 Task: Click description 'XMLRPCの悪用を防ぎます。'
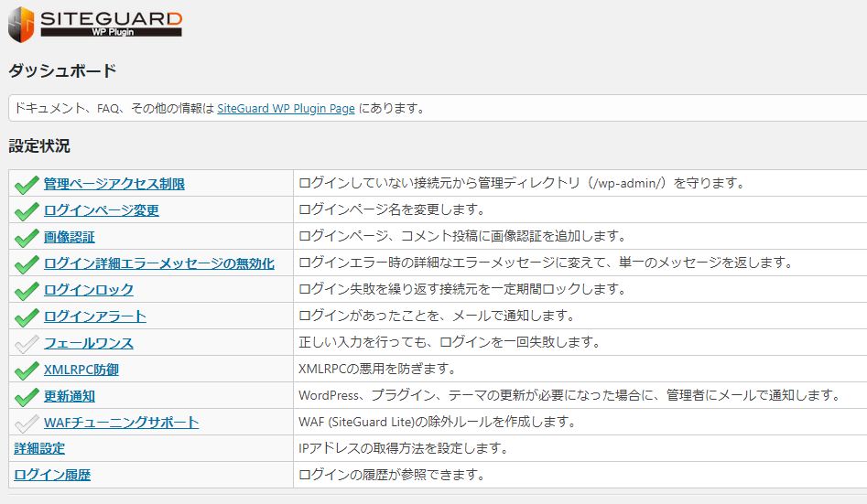coord(378,369)
